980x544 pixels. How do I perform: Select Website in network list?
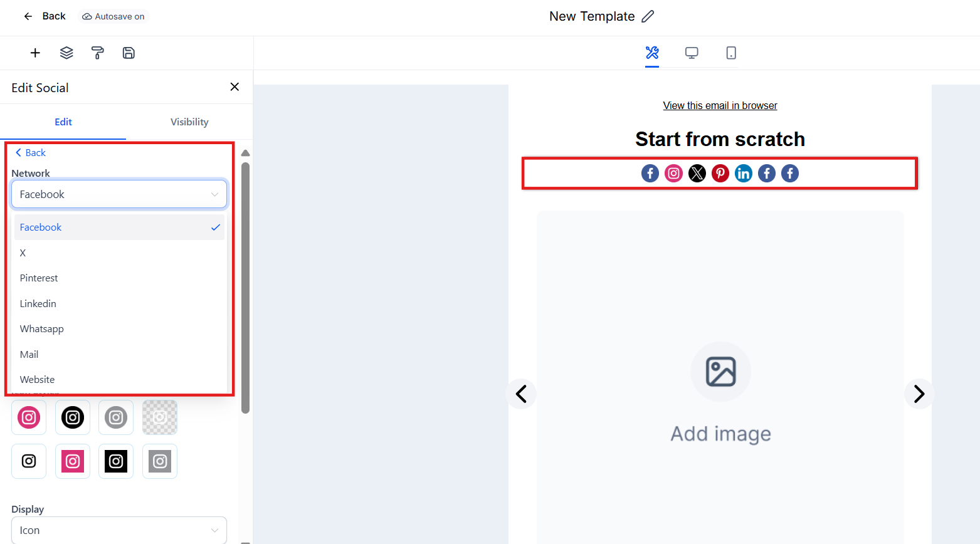119,380
